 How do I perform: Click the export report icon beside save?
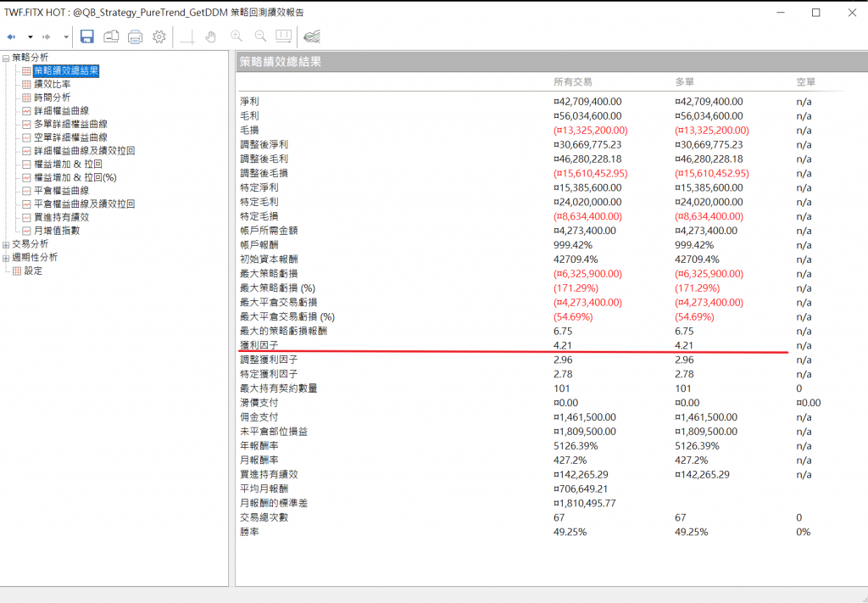111,36
